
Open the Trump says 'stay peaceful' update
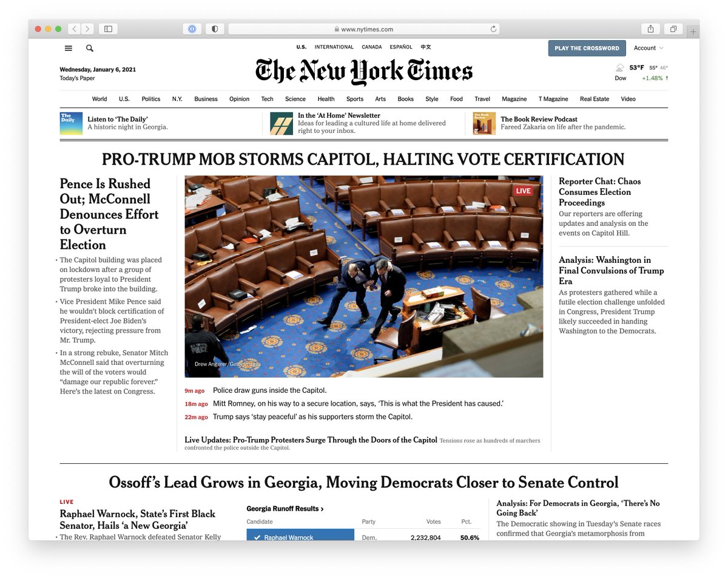click(x=313, y=417)
